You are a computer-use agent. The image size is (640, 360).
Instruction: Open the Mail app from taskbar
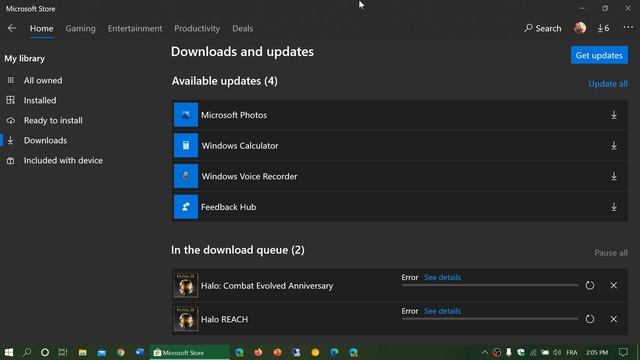click(102, 352)
